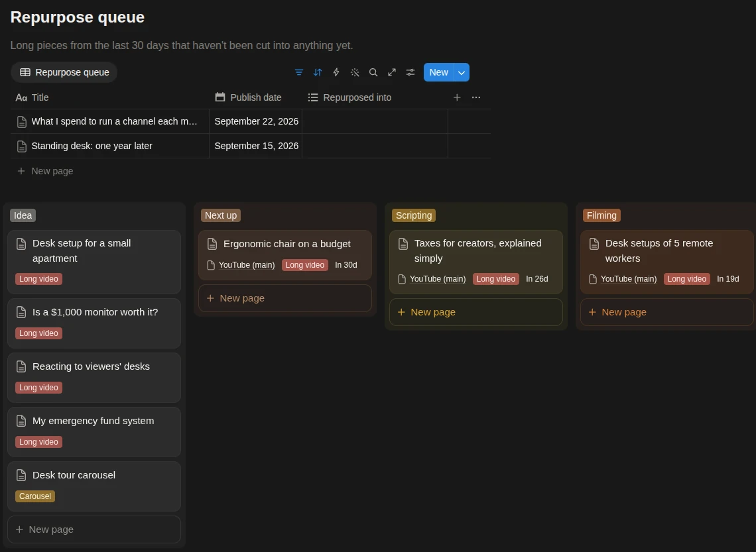
Task: Click page icon of What I spend row
Action: [x=22, y=122]
